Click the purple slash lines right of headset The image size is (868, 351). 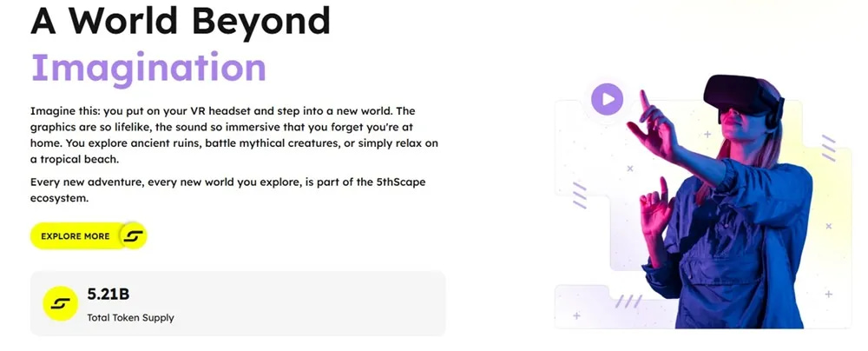point(828,148)
